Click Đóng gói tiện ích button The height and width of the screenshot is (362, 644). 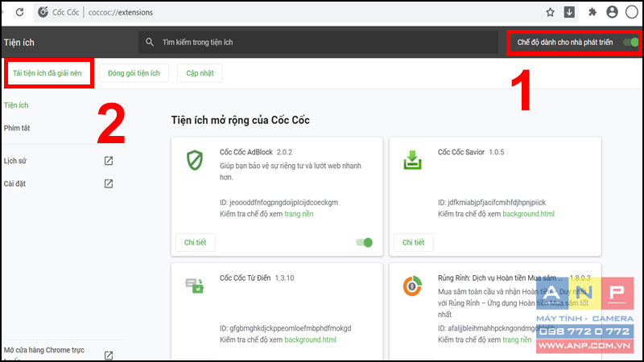point(134,73)
